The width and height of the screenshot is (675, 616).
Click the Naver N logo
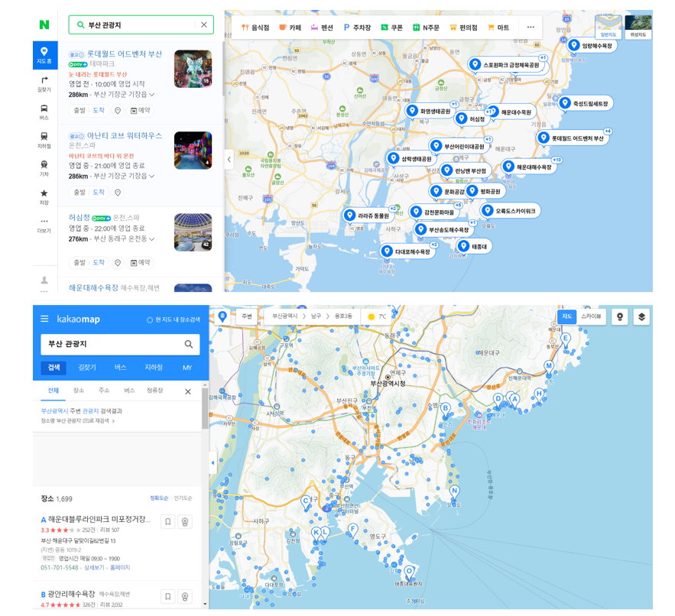pyautogui.click(x=44, y=25)
